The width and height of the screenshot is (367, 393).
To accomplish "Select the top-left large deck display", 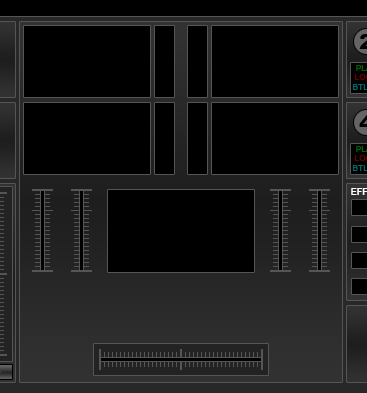I will coord(87,62).
